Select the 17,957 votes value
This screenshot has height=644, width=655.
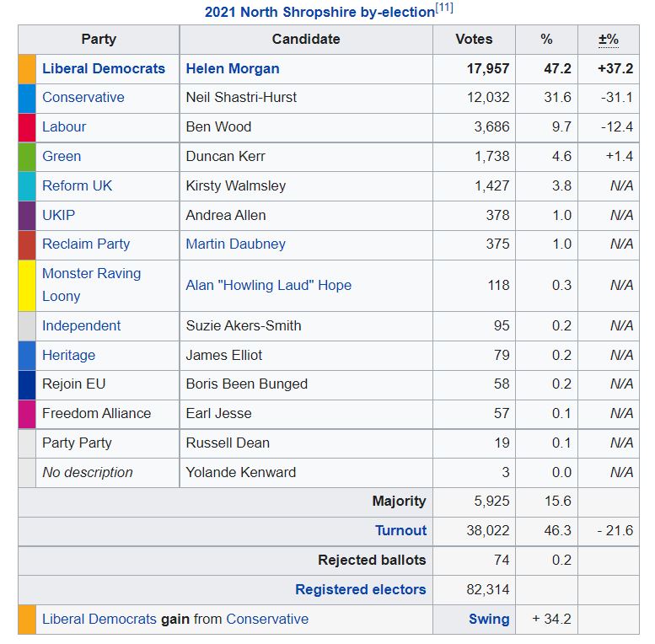488,68
